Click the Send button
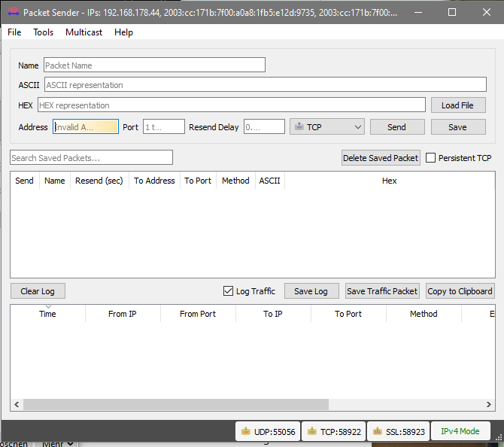The image size is (504, 447). [397, 127]
